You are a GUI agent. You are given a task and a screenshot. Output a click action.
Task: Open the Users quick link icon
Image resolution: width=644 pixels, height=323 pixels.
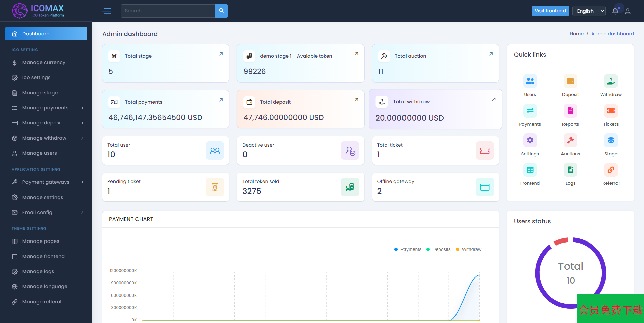tap(530, 81)
